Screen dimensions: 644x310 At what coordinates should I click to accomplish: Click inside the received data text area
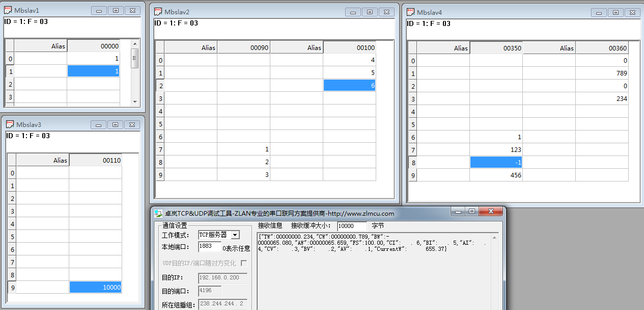pos(377,275)
